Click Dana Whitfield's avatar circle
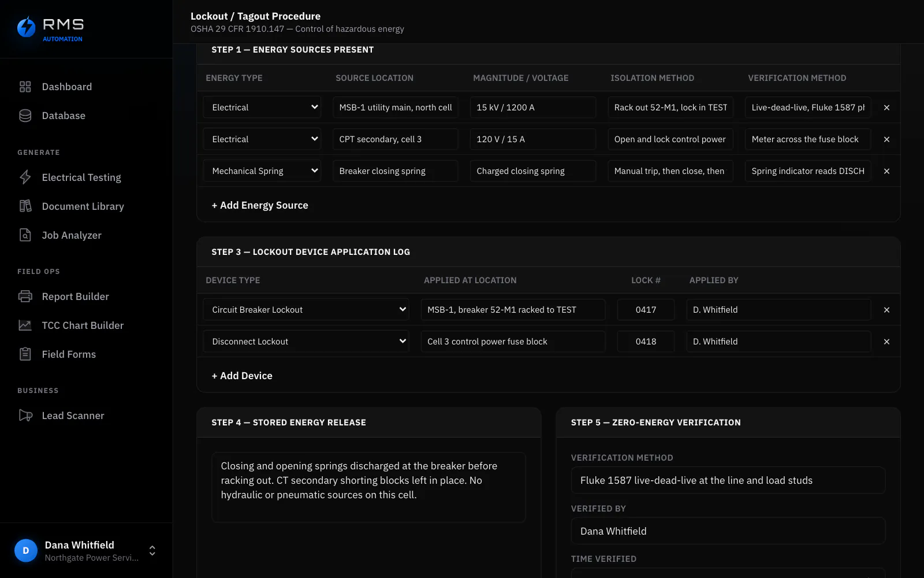 click(x=26, y=551)
